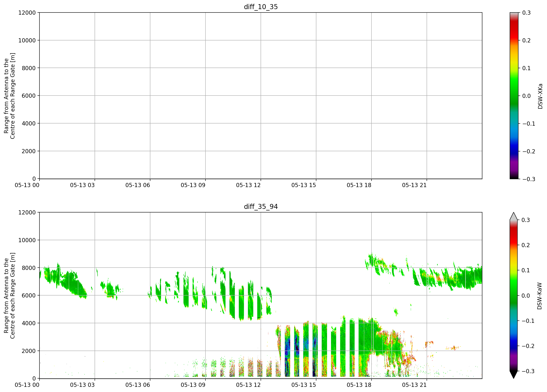Click the 0.2 tick on the DSW-XKa colorbar
Screen dimensions: 547x392
(527, 40)
